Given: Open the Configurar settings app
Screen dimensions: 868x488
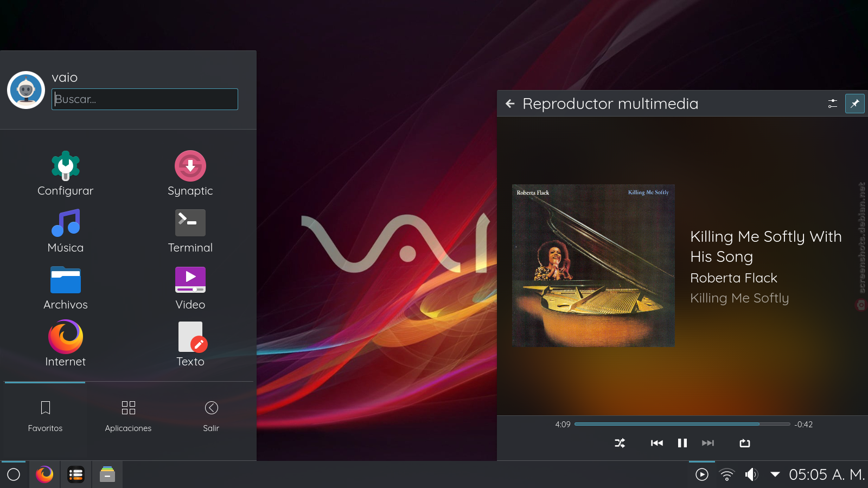Looking at the screenshot, I should point(66,174).
